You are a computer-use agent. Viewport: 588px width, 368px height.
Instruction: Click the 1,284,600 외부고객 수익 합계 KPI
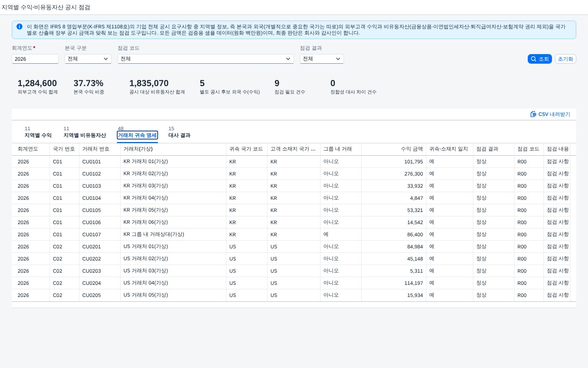(37, 86)
